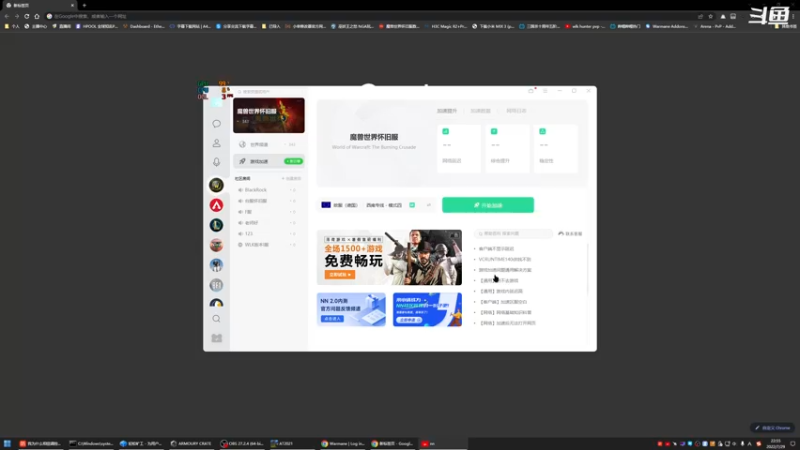The image size is (800, 450).
Task: Click the network latency card icon
Action: 445,131
